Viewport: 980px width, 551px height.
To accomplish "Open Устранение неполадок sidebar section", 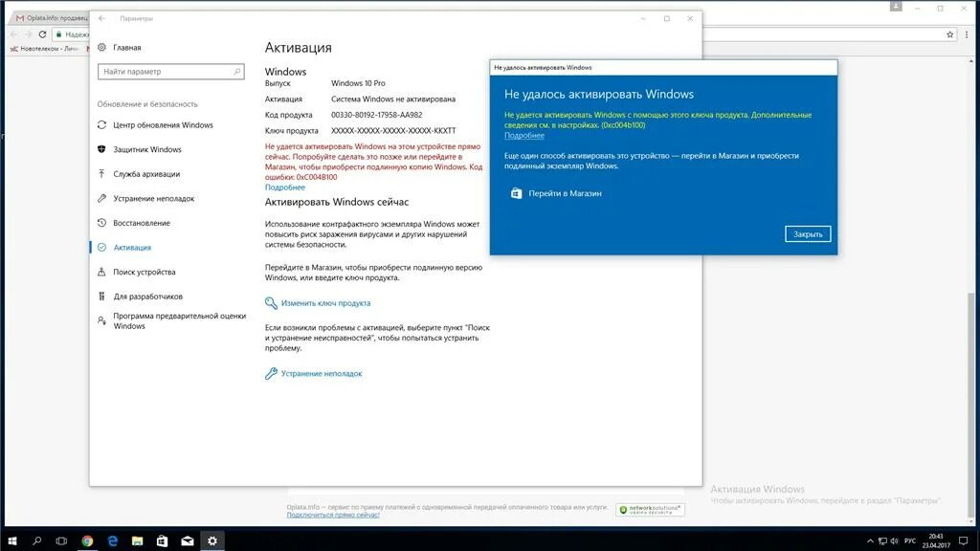I will click(x=154, y=199).
